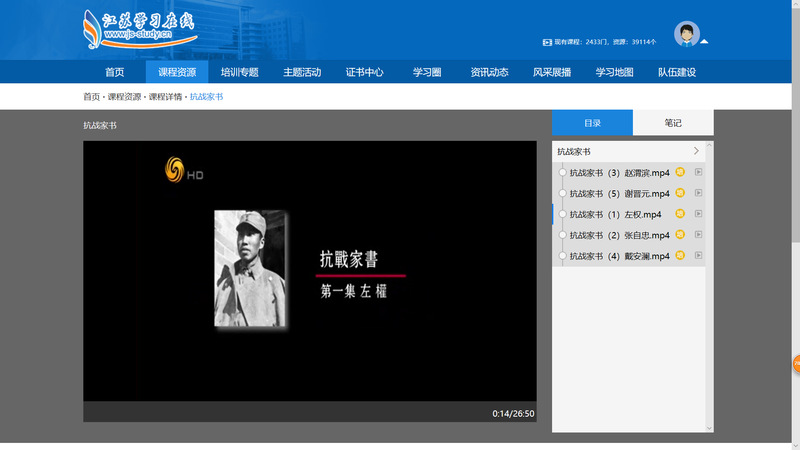Select the radio circle for 抗战家书（3）赵渭滨

(563, 173)
